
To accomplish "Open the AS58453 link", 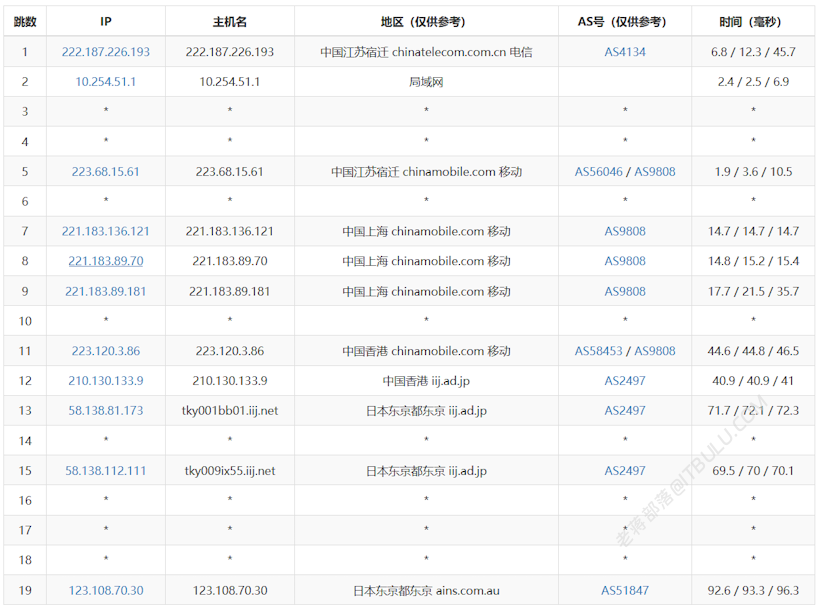I will [599, 351].
